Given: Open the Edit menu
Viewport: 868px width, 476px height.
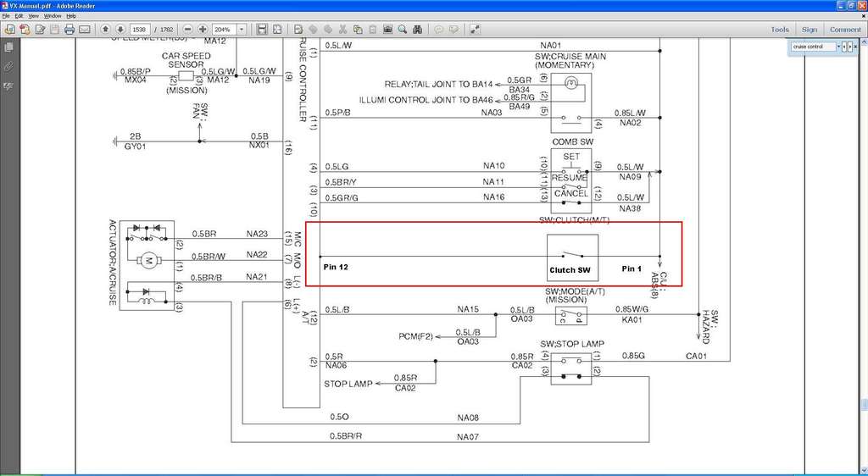Looking at the screenshot, I should point(19,16).
